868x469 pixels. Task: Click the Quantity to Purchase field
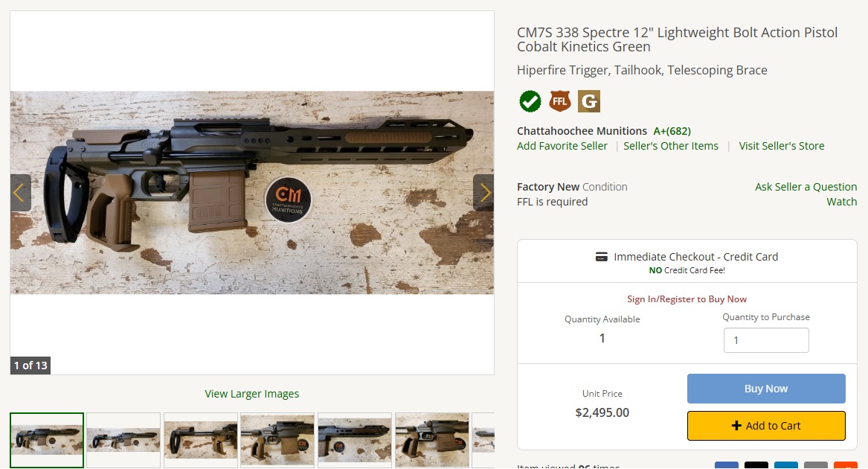[766, 340]
